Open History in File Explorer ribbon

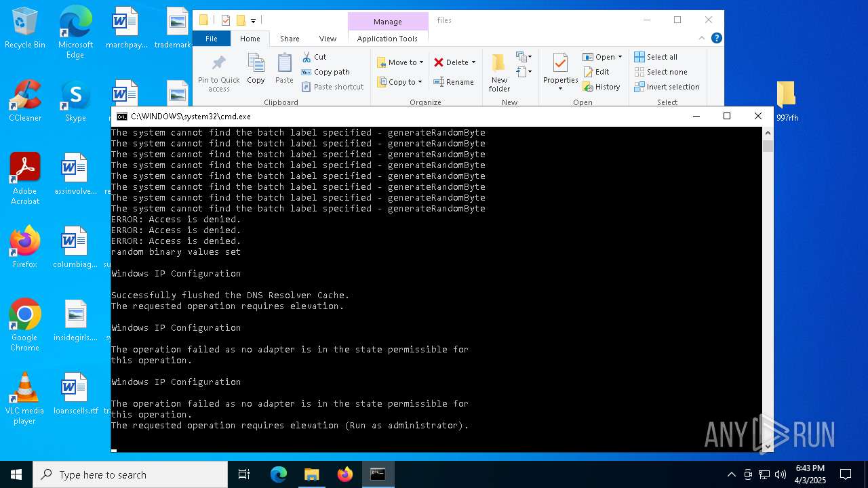click(x=601, y=87)
